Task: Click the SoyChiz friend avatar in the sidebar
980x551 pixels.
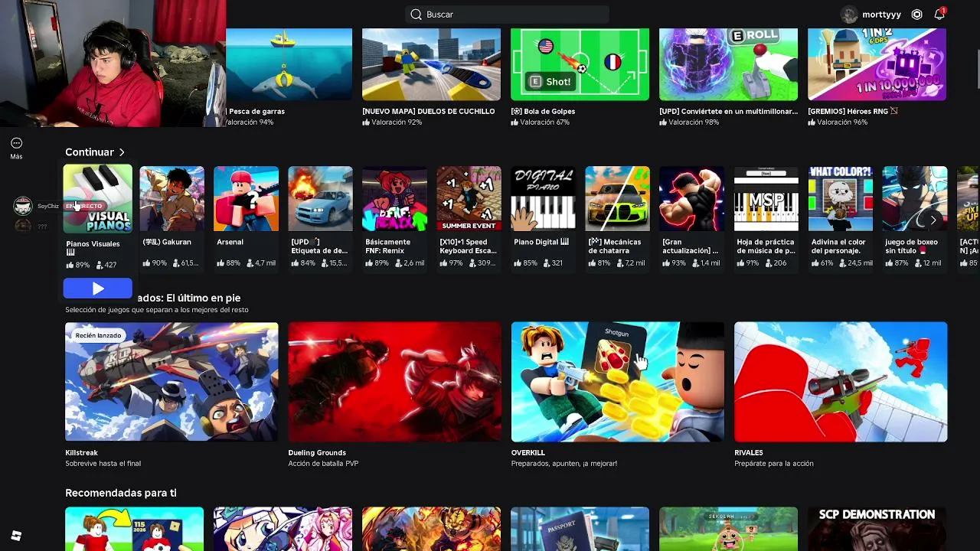Action: click(x=23, y=206)
